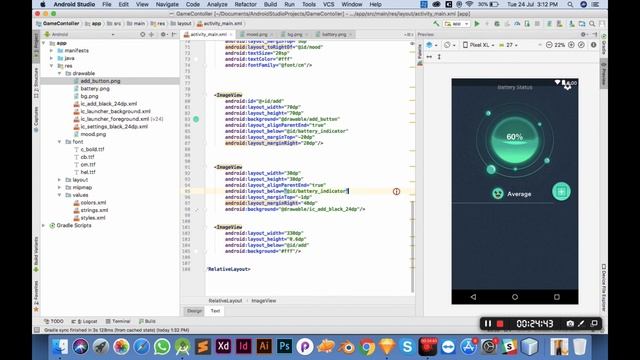
Task: Click the red error indicator on line 95
Action: pyautogui.click(x=396, y=191)
